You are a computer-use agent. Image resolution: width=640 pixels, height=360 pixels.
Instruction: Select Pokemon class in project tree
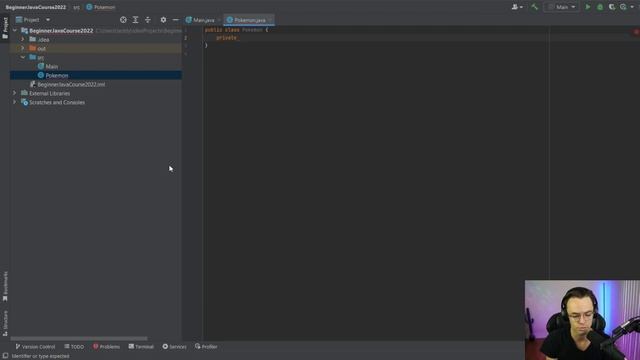[x=57, y=75]
